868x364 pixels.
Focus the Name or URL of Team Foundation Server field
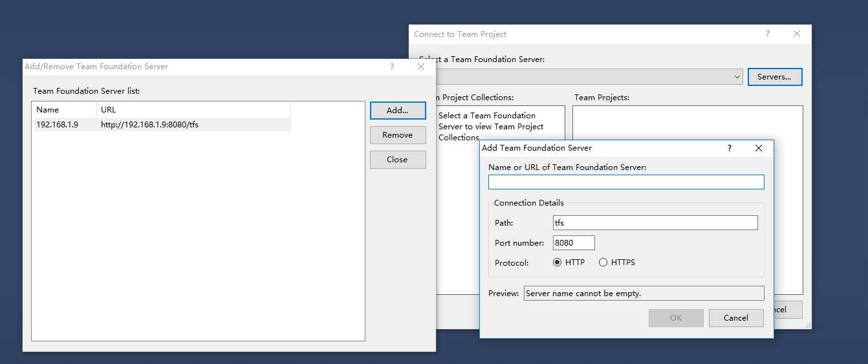point(626,182)
